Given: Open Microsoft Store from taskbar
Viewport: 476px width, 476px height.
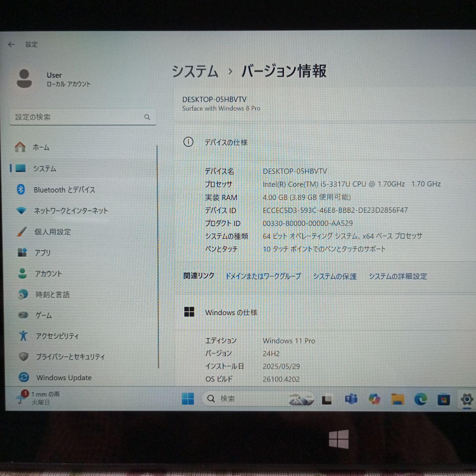Looking at the screenshot, I should 443,399.
